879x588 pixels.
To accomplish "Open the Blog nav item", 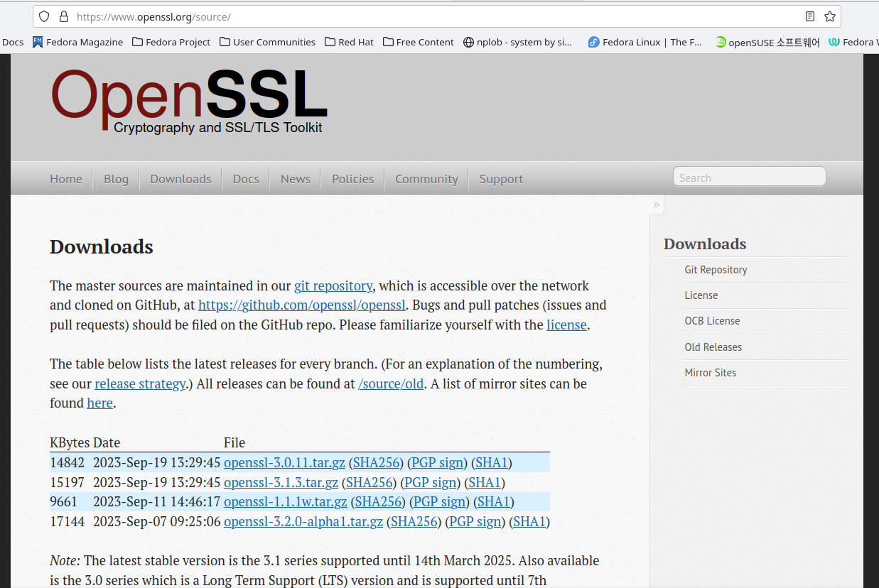I will point(116,179).
